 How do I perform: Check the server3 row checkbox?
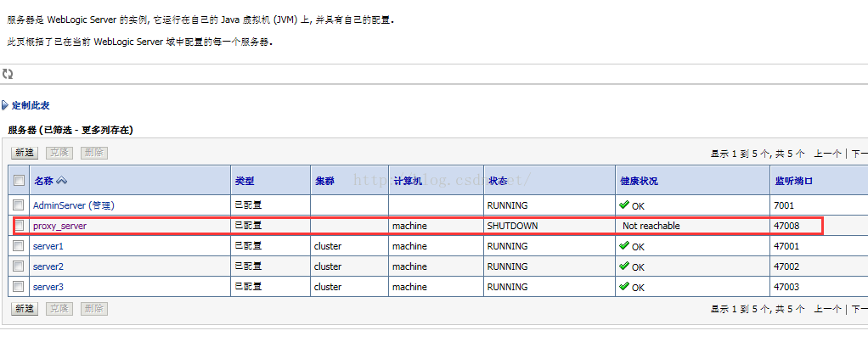coord(19,287)
